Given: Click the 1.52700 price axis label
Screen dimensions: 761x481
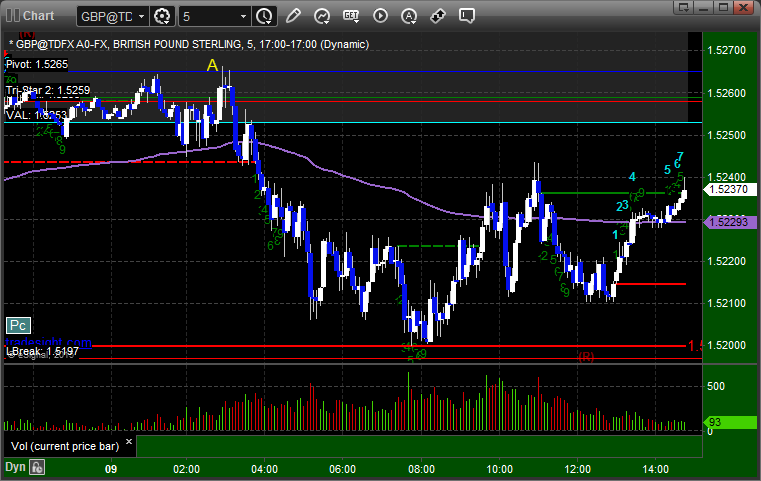Looking at the screenshot, I should click(726, 50).
